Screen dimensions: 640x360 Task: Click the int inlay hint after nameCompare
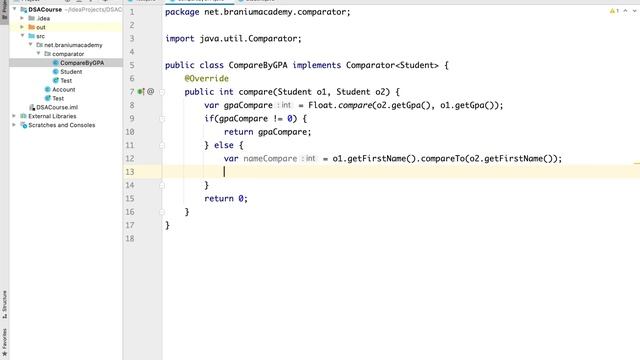coord(309,158)
